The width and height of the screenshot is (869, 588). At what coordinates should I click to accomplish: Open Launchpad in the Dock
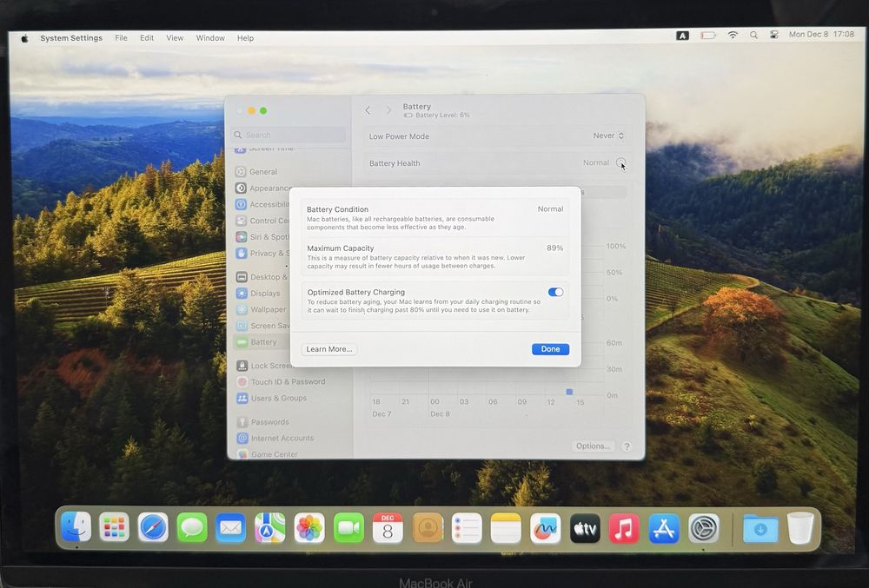114,528
